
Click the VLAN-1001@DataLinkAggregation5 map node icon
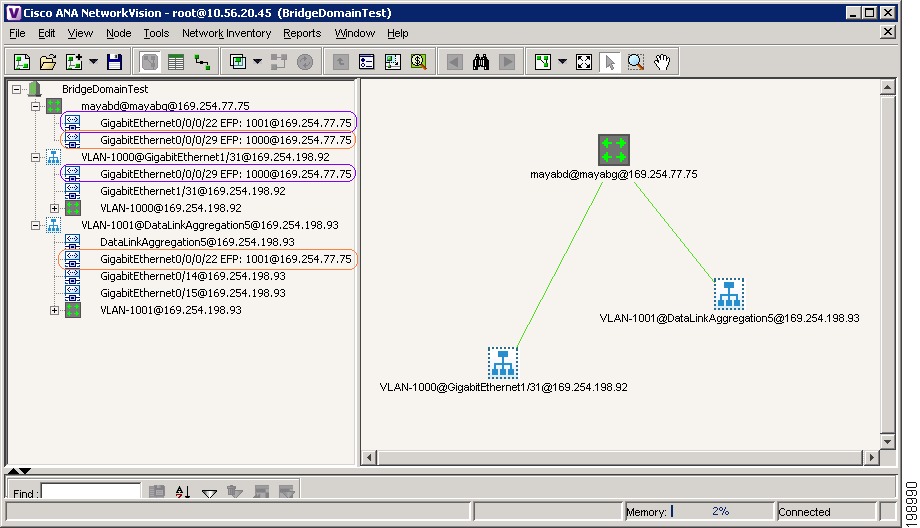729,294
